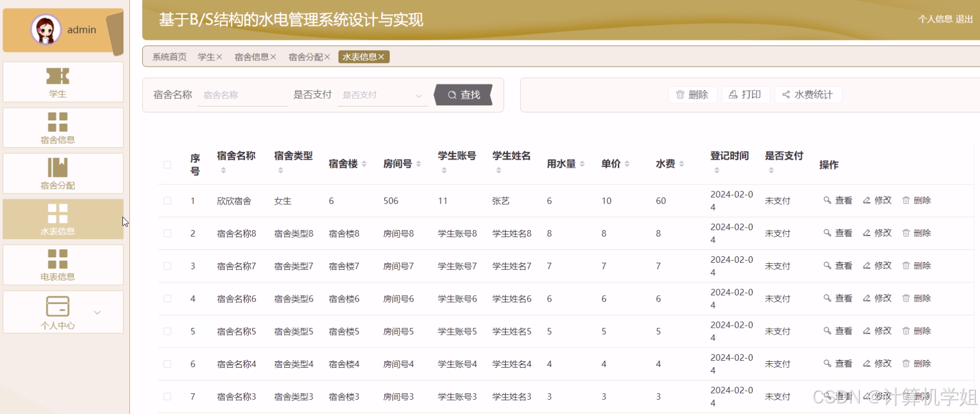Sort by 单价 column arrows

tap(627, 164)
